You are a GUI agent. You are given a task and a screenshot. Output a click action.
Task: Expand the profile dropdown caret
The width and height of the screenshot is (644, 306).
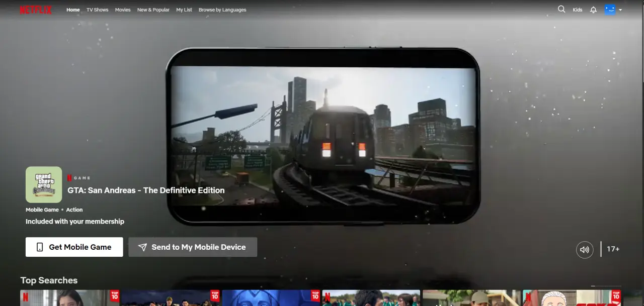click(x=620, y=10)
